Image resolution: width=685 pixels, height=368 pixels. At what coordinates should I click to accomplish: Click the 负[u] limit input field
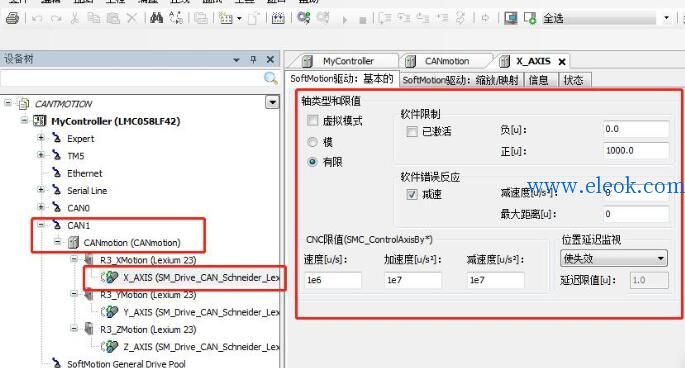(x=636, y=129)
